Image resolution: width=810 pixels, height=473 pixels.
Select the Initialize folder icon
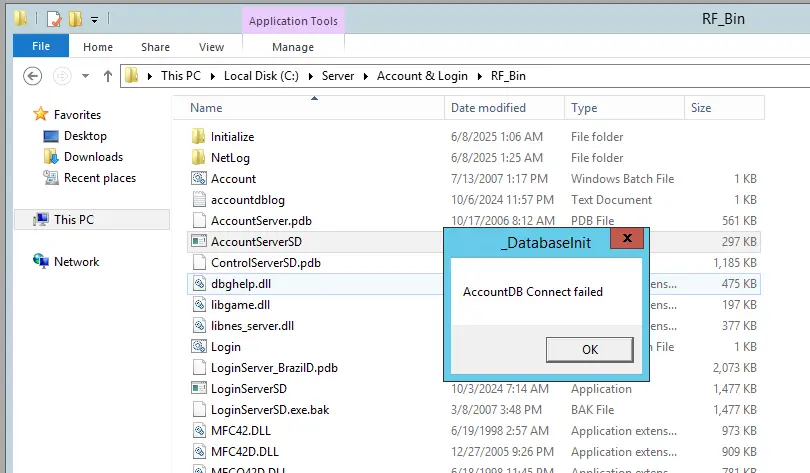[x=198, y=136]
